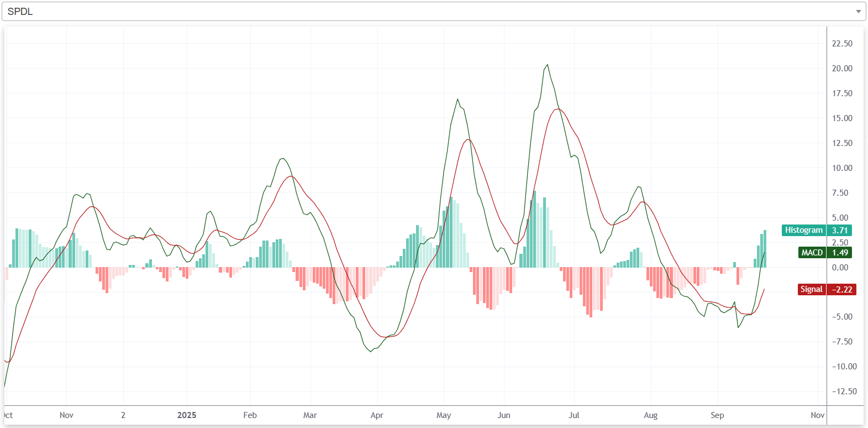
Task: Click the 20.00 value on price scale
Action: (842, 69)
